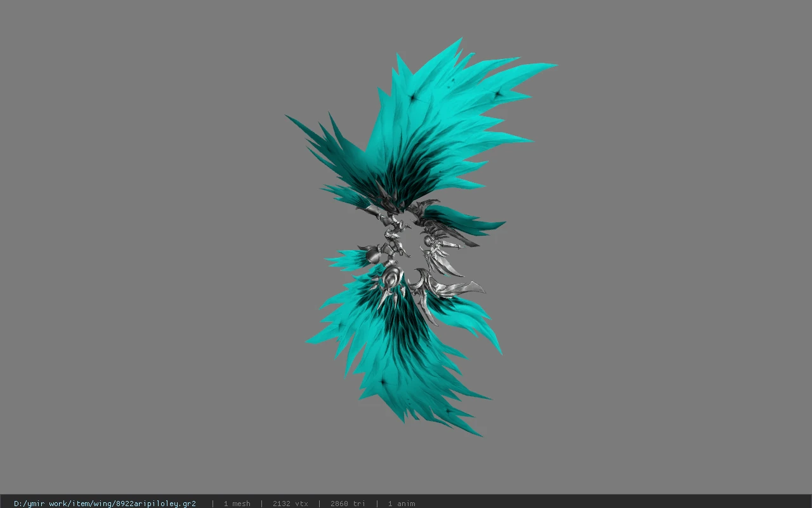Click the file path 8922aripiloley.gr2 in status bar

click(105, 504)
